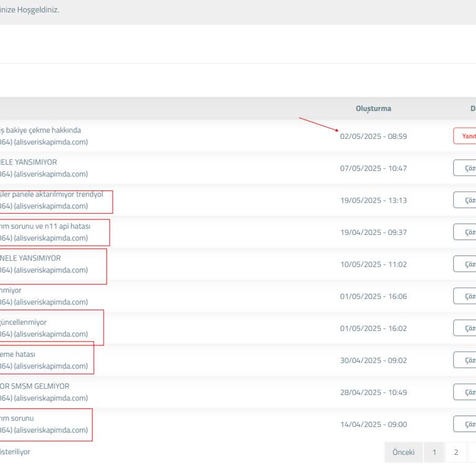Open ticket mentioning n11 api hatası
This screenshot has height=476, width=476.
point(45,226)
